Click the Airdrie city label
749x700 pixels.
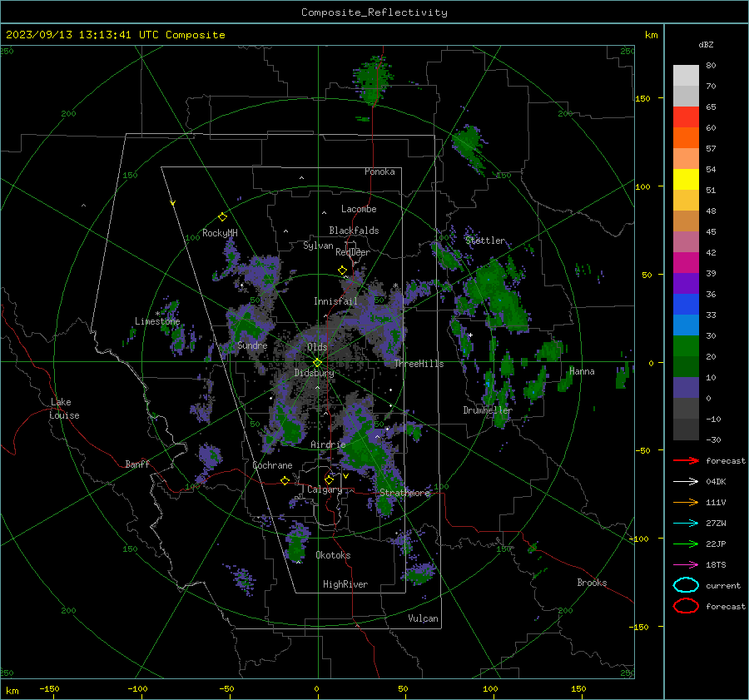(328, 444)
